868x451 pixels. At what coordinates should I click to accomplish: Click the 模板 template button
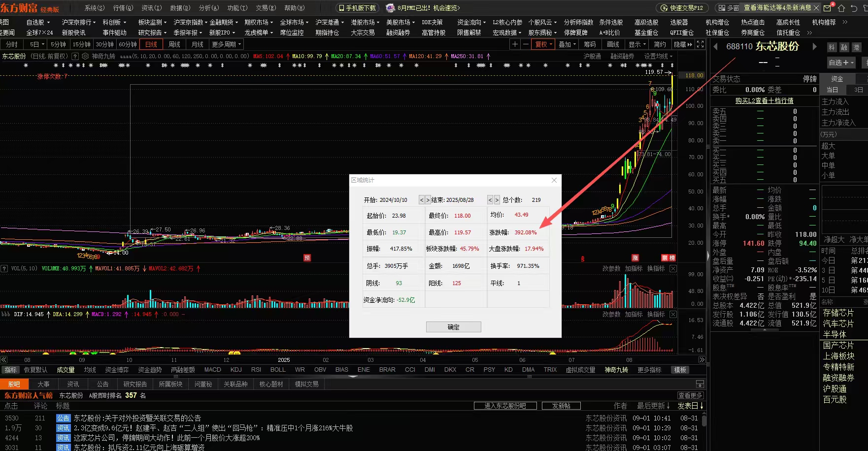[x=680, y=370]
